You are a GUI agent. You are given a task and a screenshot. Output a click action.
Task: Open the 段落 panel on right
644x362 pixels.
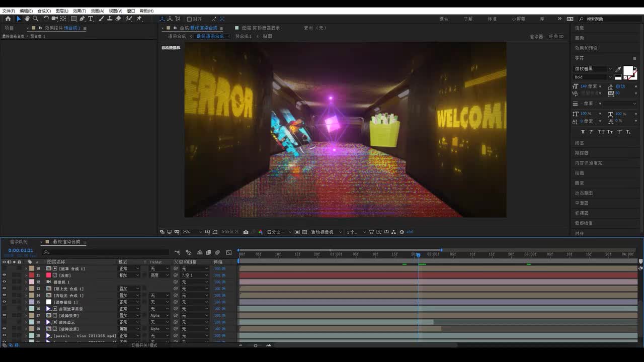580,143
